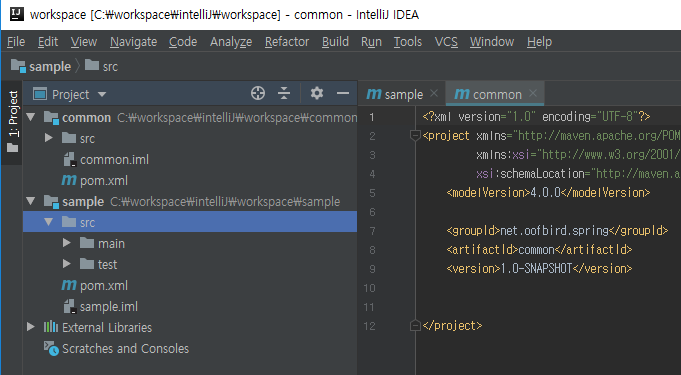The height and width of the screenshot is (375, 681).
Task: Open the Refactor menu
Action: pos(287,42)
